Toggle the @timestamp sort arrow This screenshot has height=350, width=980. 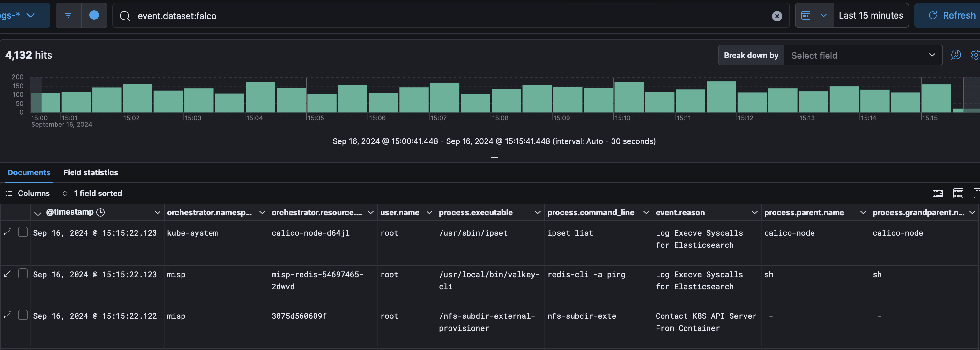click(x=38, y=212)
